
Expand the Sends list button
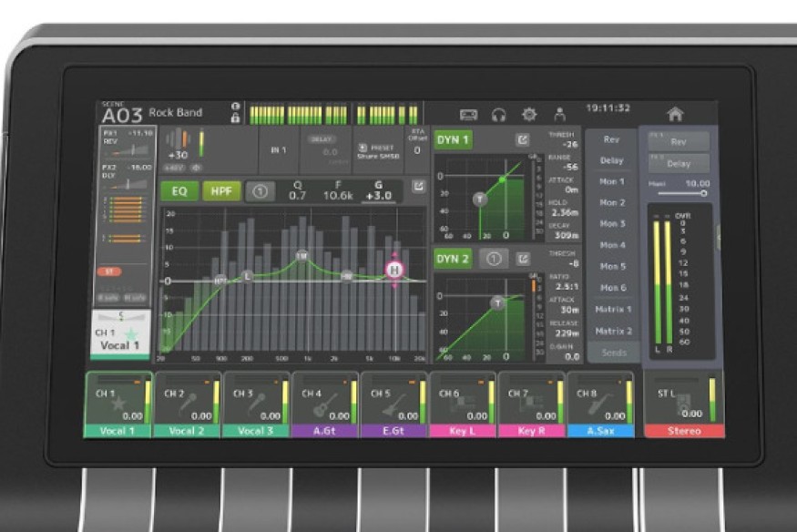pos(613,353)
